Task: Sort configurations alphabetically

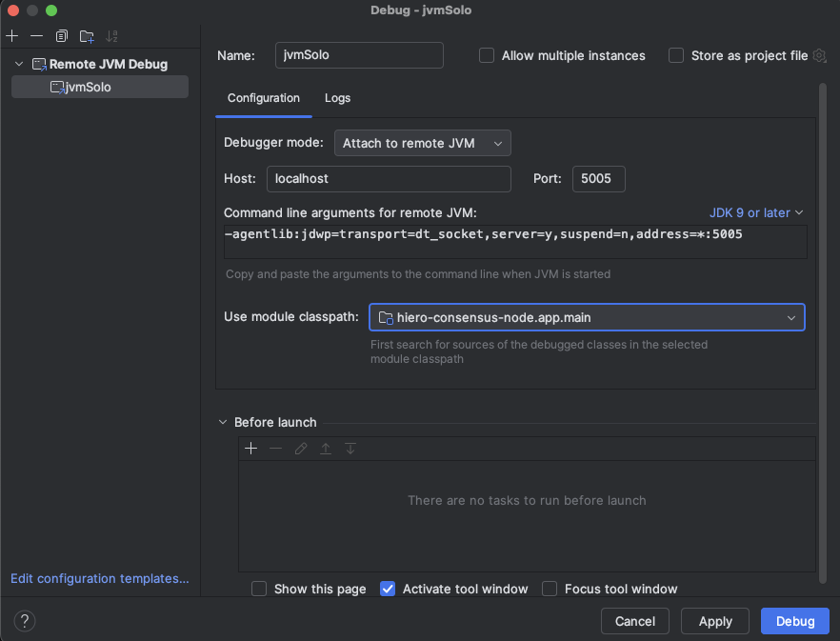Action: (111, 35)
